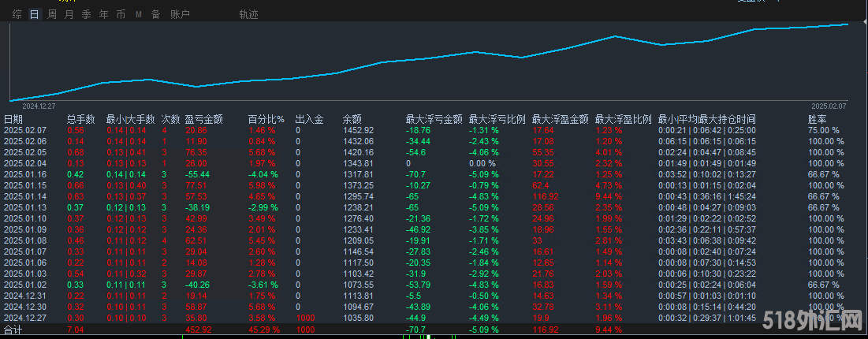The height and width of the screenshot is (339, 868).
Task: Click the 总手数 column header
Action: (x=81, y=120)
